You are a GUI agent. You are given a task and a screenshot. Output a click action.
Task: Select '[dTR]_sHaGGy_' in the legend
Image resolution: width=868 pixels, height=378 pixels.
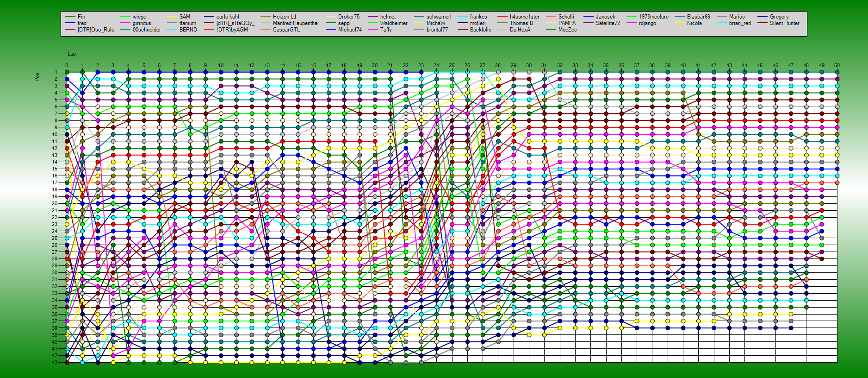coord(229,23)
